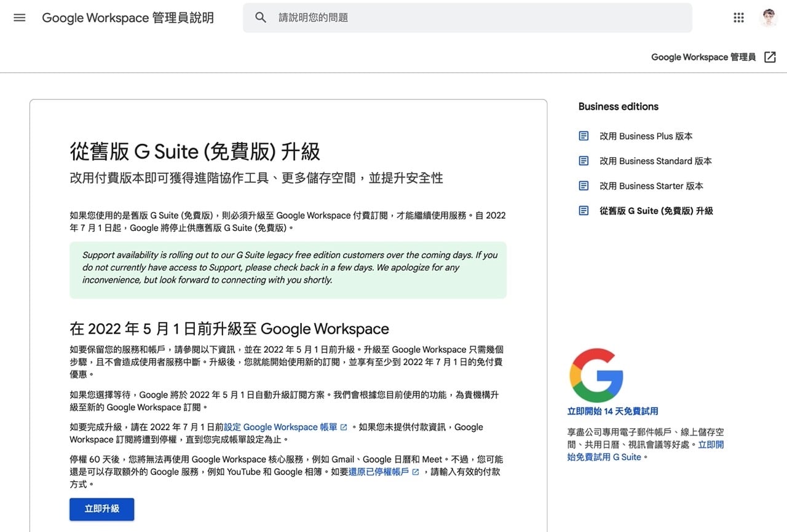Click the 立即升級 button
The image size is (787, 532).
pyautogui.click(x=102, y=509)
